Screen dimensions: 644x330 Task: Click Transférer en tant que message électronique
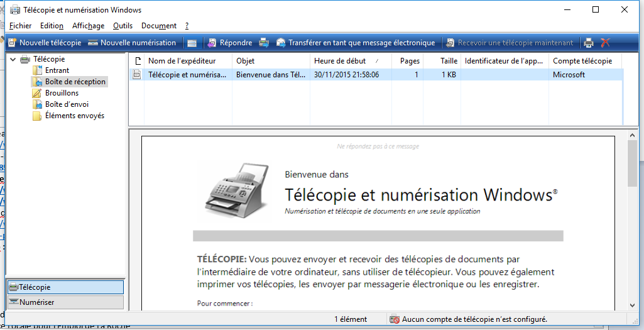tap(356, 43)
